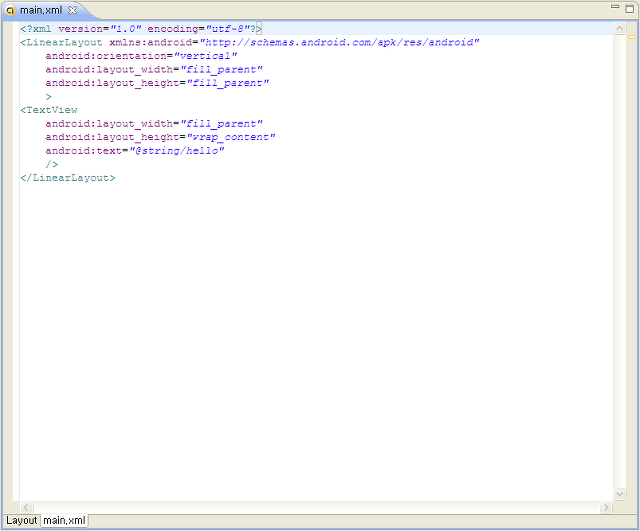This screenshot has width=640, height=531.
Task: Click the "@string/hello" value
Action: (177, 151)
